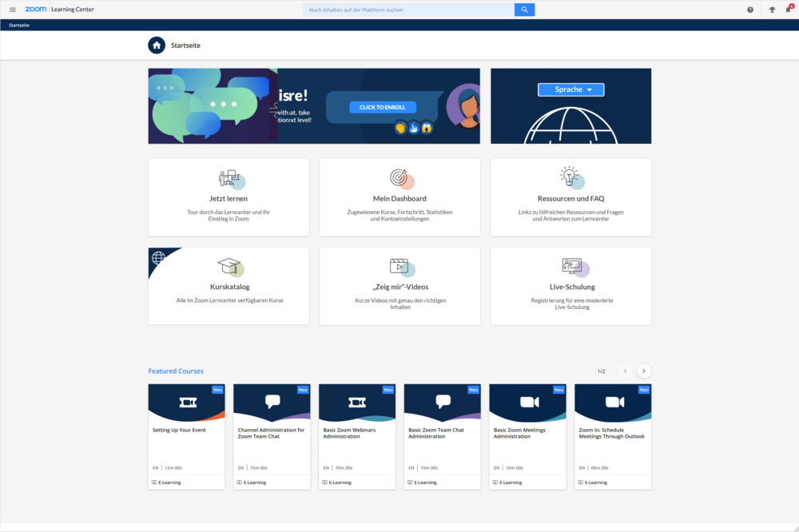Focus the platform content search field
Screen dimensions: 799x532
coord(408,10)
